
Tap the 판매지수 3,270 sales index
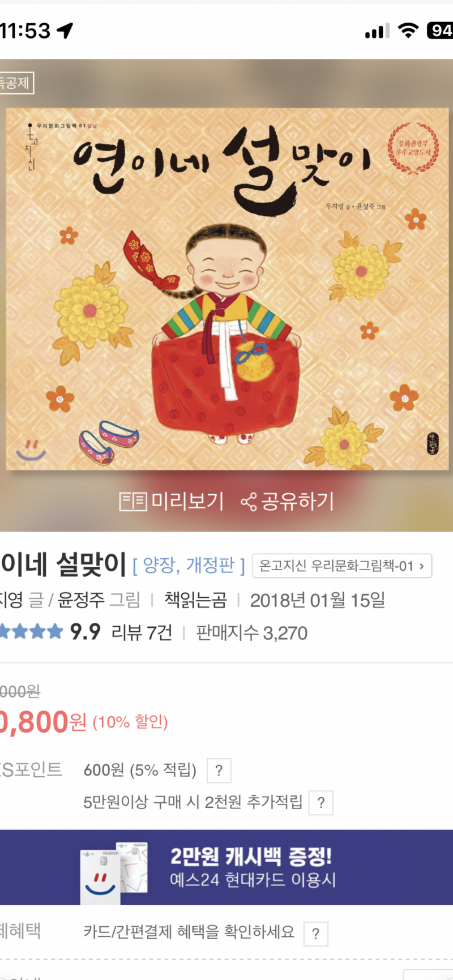(x=251, y=632)
